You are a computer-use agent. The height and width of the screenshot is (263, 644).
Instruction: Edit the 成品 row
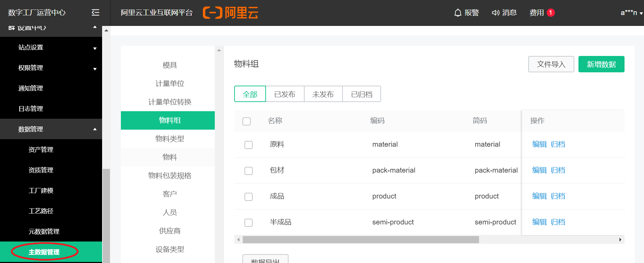pos(540,196)
